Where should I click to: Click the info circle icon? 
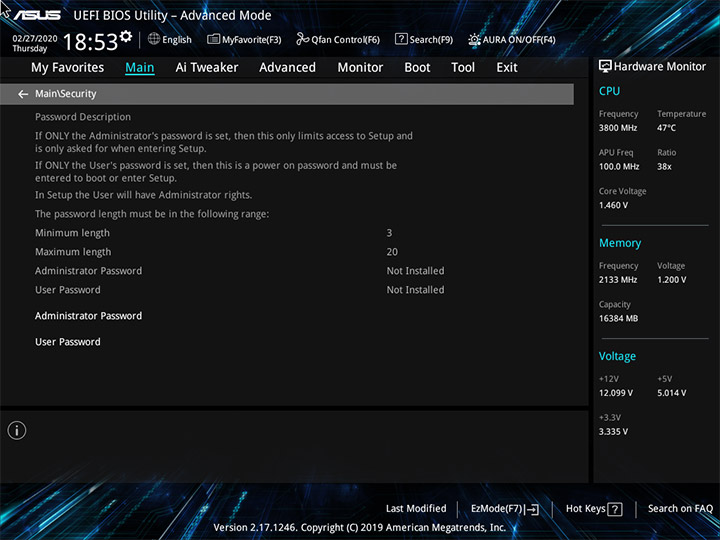coord(17,430)
